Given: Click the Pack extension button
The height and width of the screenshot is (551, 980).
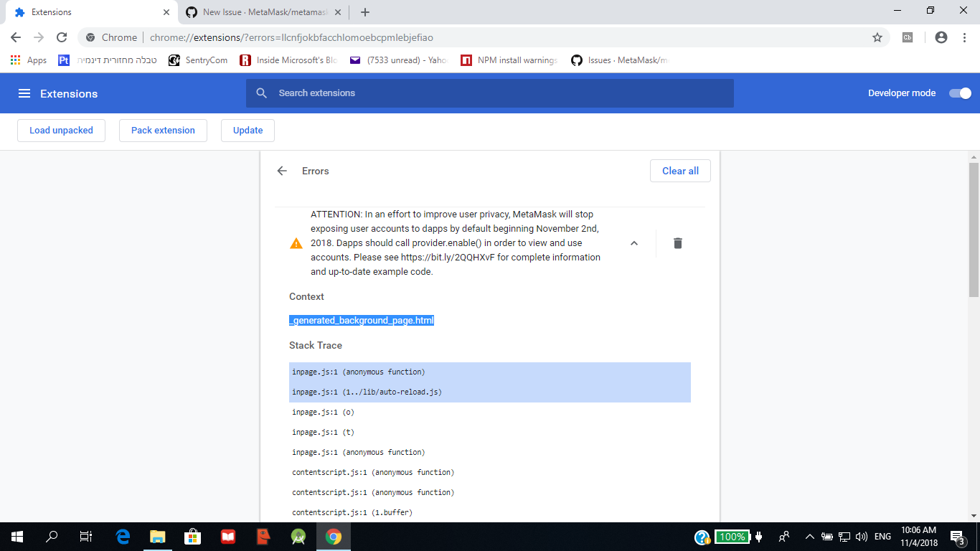Looking at the screenshot, I should coord(163,130).
